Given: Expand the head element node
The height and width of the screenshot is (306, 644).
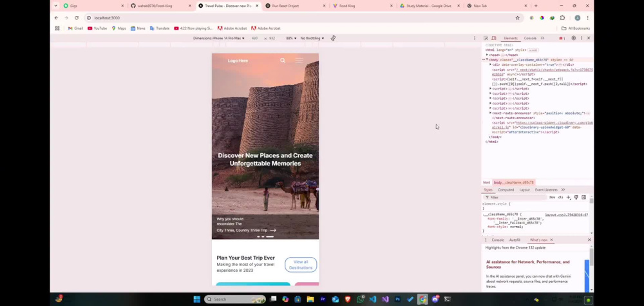Looking at the screenshot, I should tap(487, 55).
